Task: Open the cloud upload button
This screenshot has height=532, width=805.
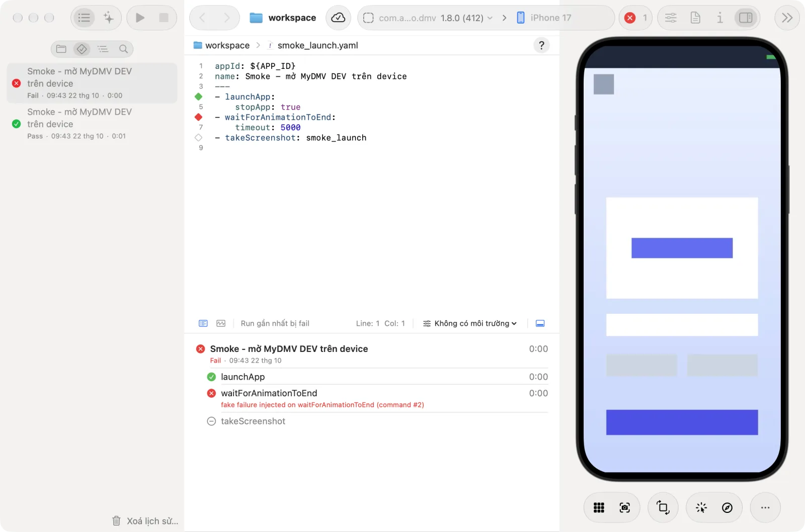Action: coord(338,18)
